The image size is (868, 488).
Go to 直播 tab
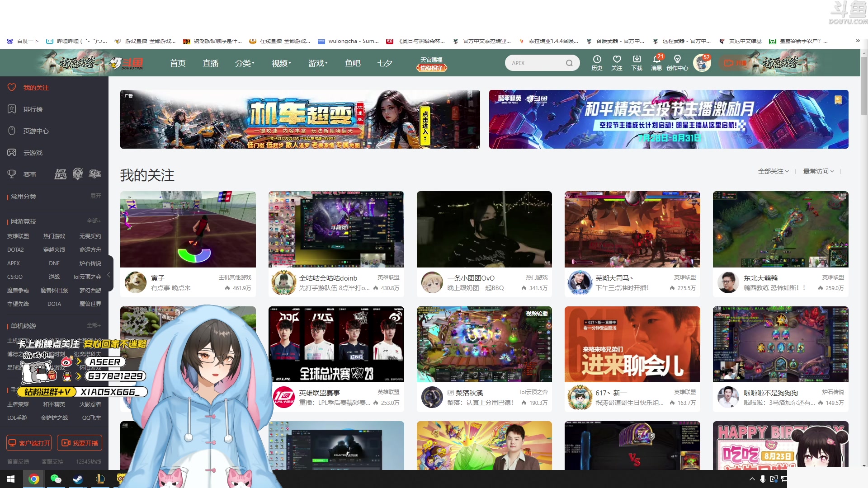pyautogui.click(x=210, y=63)
